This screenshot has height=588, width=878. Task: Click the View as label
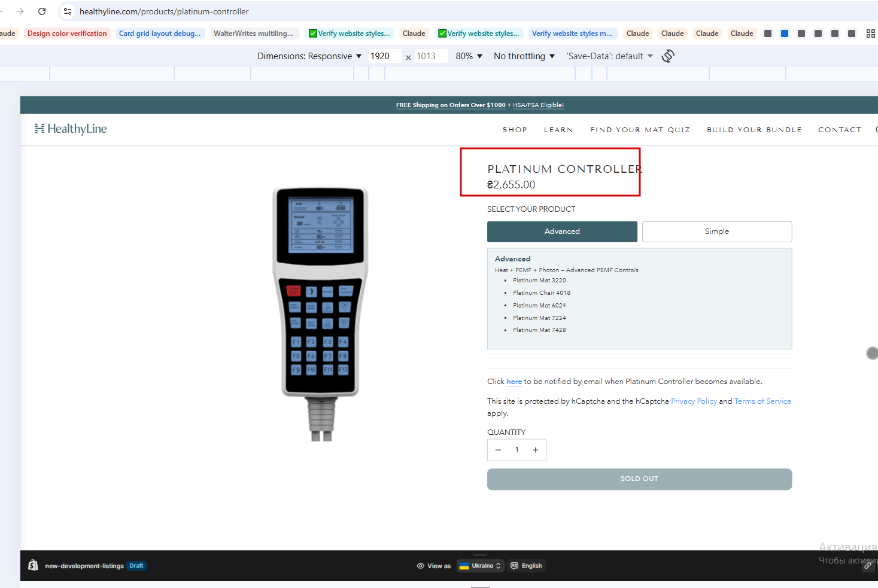tap(439, 566)
